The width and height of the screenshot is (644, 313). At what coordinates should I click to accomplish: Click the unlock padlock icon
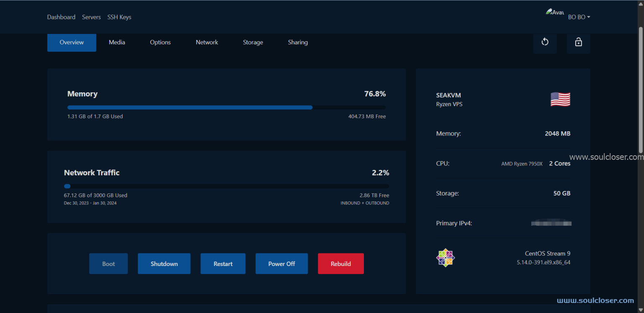[578, 42]
